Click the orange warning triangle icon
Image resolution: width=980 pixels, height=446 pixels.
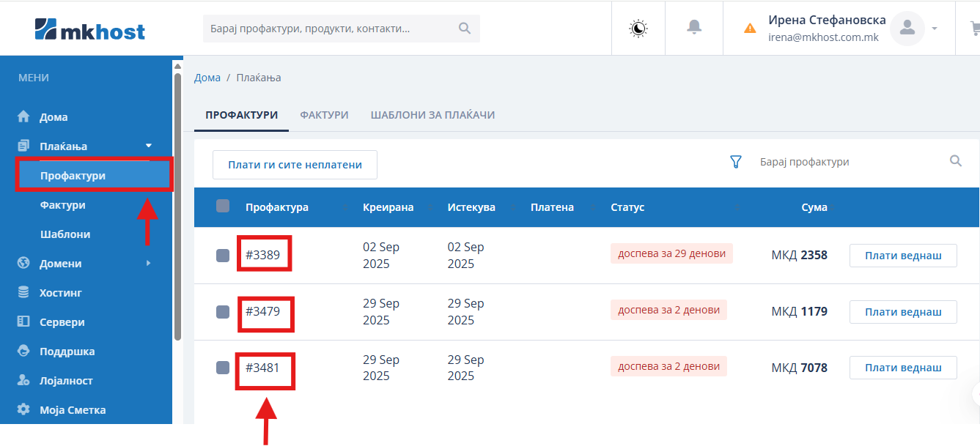[750, 29]
